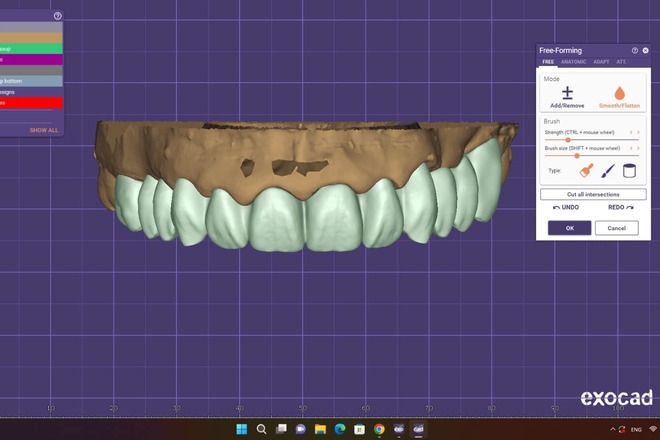Decrease Brush size with the left arrow
Viewport: 660px width, 440px height.
coord(630,147)
